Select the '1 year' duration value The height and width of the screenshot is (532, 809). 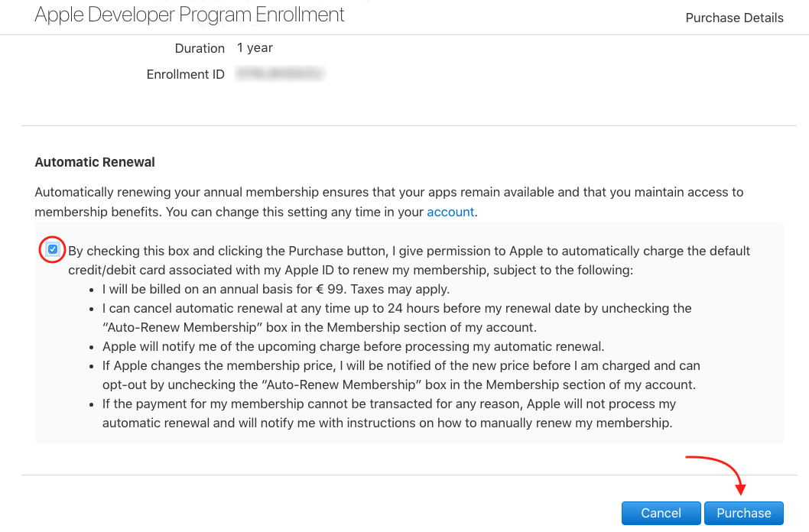pyautogui.click(x=255, y=48)
